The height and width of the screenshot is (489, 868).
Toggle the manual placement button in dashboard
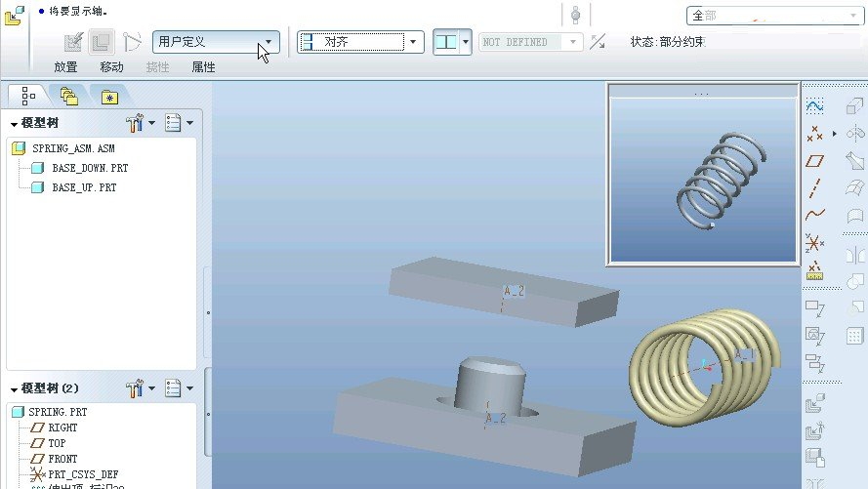(102, 42)
